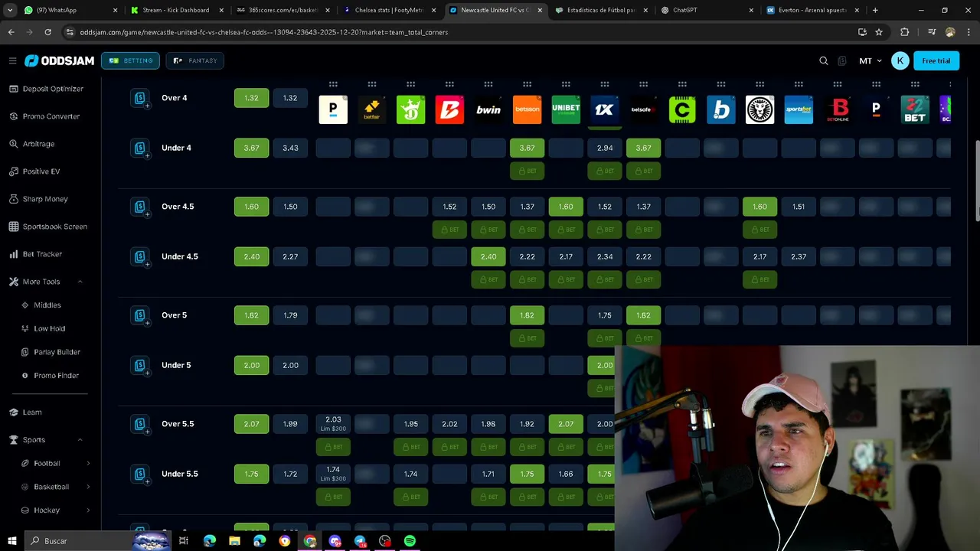Image resolution: width=980 pixels, height=551 pixels.
Task: Expand the Hockey submenu arrow
Action: click(x=88, y=510)
